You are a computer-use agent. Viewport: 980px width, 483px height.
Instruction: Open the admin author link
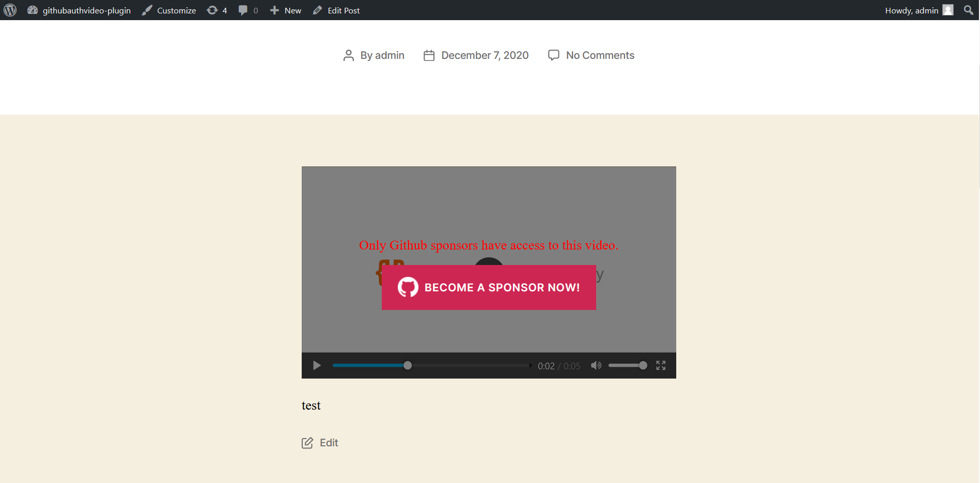click(x=390, y=55)
